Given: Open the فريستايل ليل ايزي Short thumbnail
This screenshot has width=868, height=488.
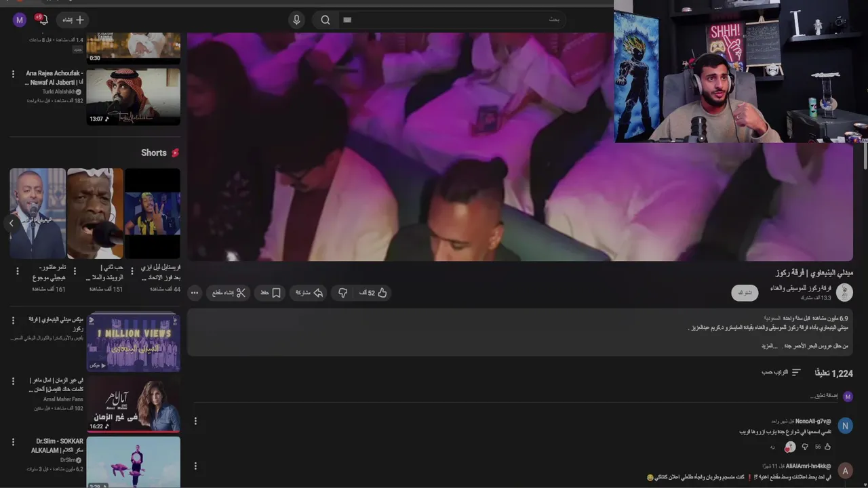Looking at the screenshot, I should (x=153, y=213).
